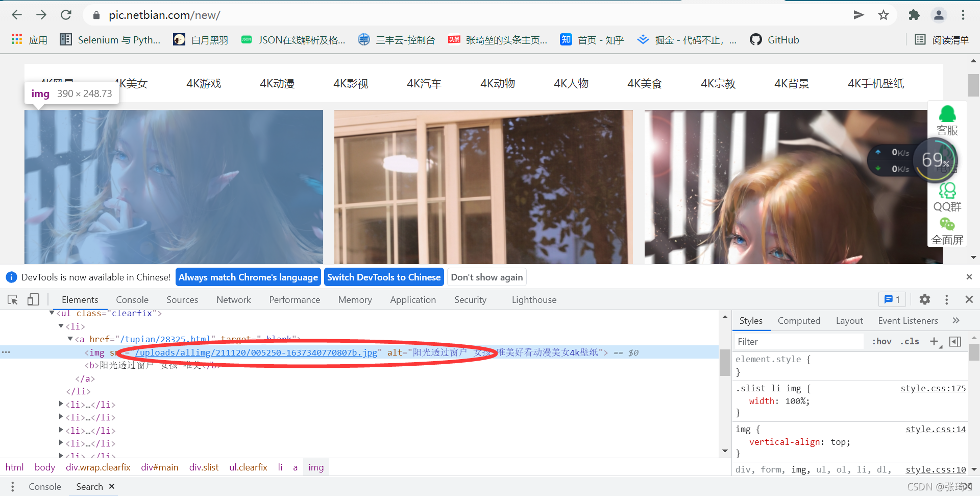The width and height of the screenshot is (980, 496).
Task: Switch to the Performance tab
Action: coord(295,300)
